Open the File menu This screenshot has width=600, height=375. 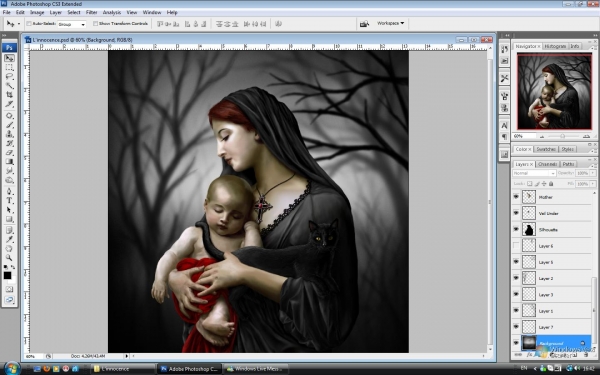point(7,12)
